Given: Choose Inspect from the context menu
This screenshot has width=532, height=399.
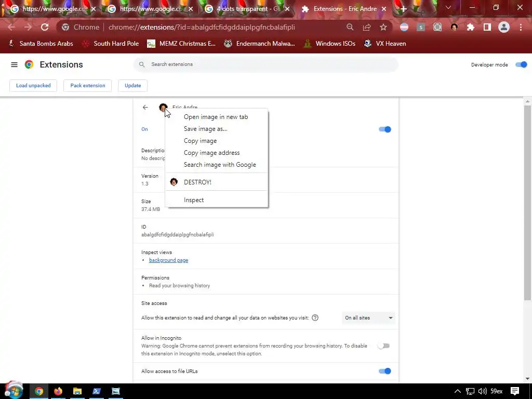Looking at the screenshot, I should pyautogui.click(x=217, y=200).
